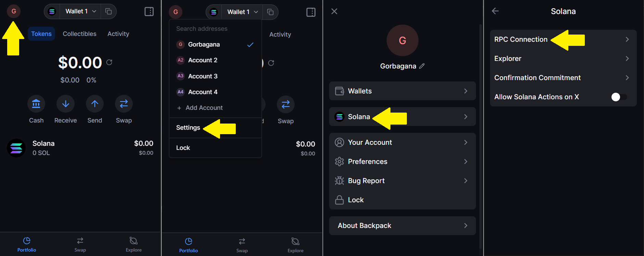Click the edit pencil next to Gorbagana
This screenshot has height=256, width=644.
(422, 66)
